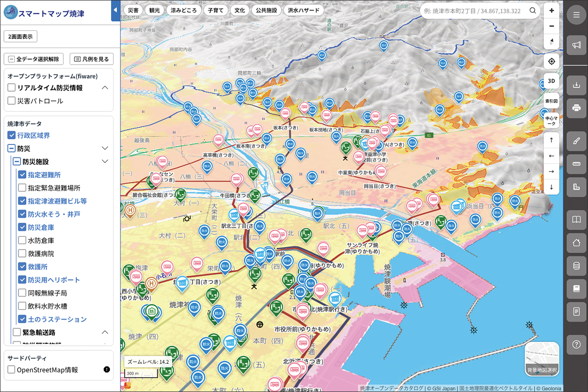The image size is (588, 392).
Task: Zoom out the map with minus button
Action: pyautogui.click(x=552, y=26)
